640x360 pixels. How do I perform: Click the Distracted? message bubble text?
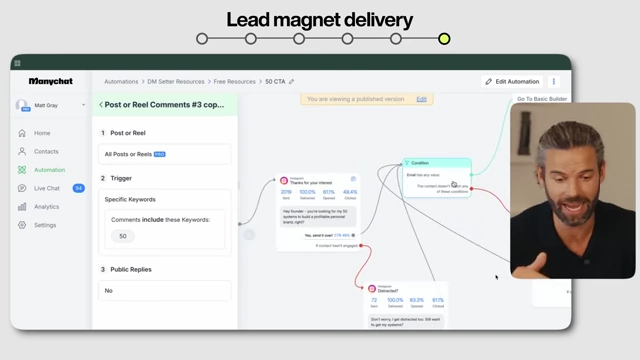[406, 322]
